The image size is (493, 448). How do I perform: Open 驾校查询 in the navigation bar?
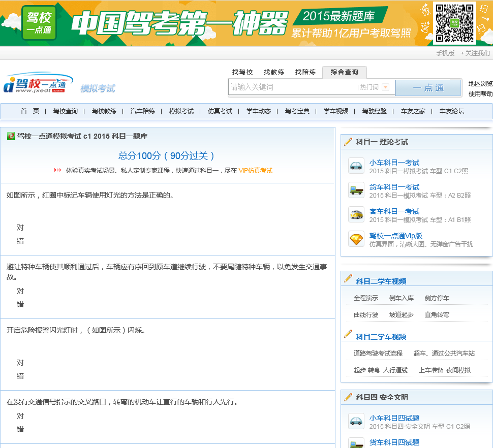pyautogui.click(x=66, y=111)
